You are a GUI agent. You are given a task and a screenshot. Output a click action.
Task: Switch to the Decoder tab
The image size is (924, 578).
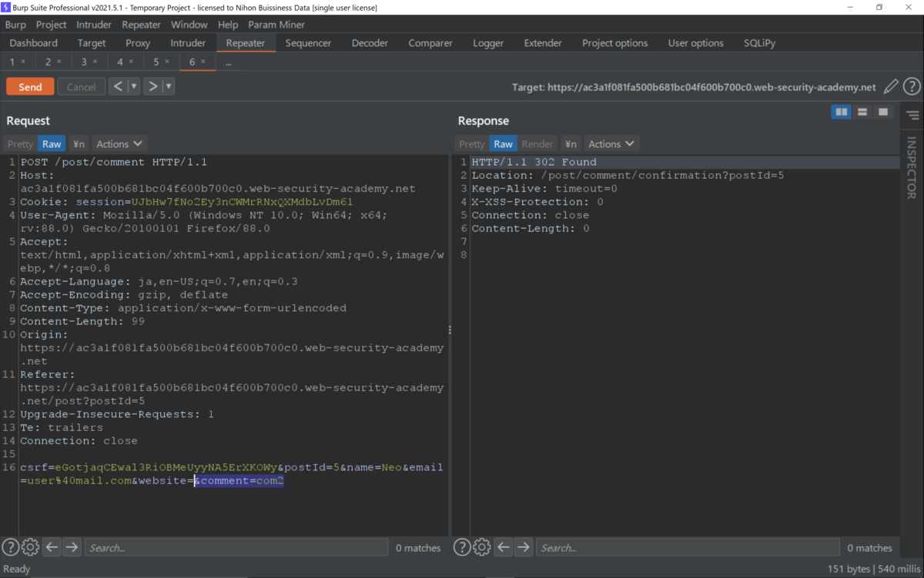coord(370,43)
